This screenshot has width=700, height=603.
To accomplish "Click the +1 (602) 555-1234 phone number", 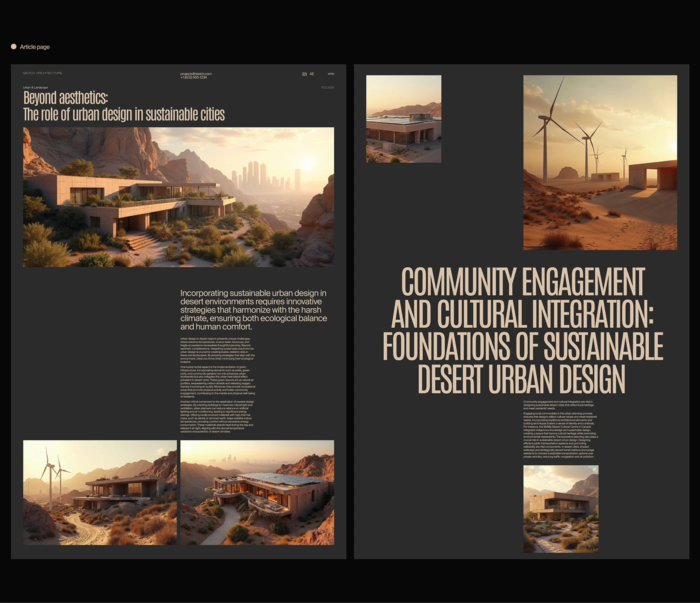I will click(193, 77).
